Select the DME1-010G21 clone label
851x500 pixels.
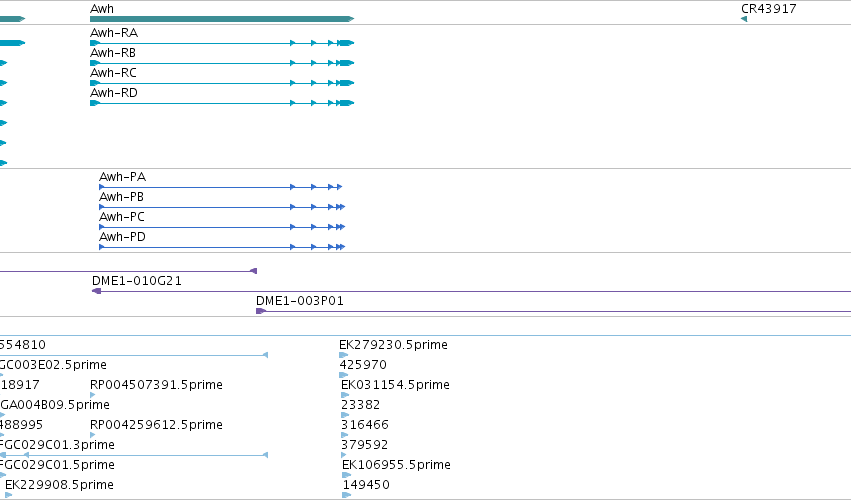click(137, 281)
